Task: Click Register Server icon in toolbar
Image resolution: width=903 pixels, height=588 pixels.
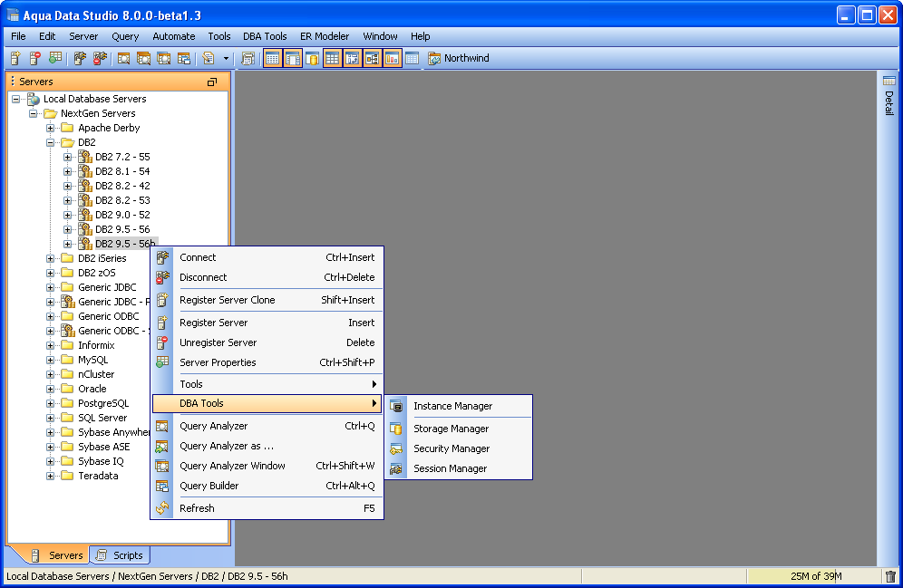Action: pos(15,58)
